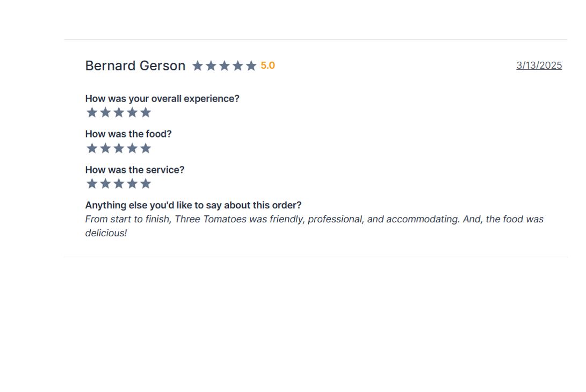
Task: Click fifth star in header rating row
Action: click(x=251, y=66)
